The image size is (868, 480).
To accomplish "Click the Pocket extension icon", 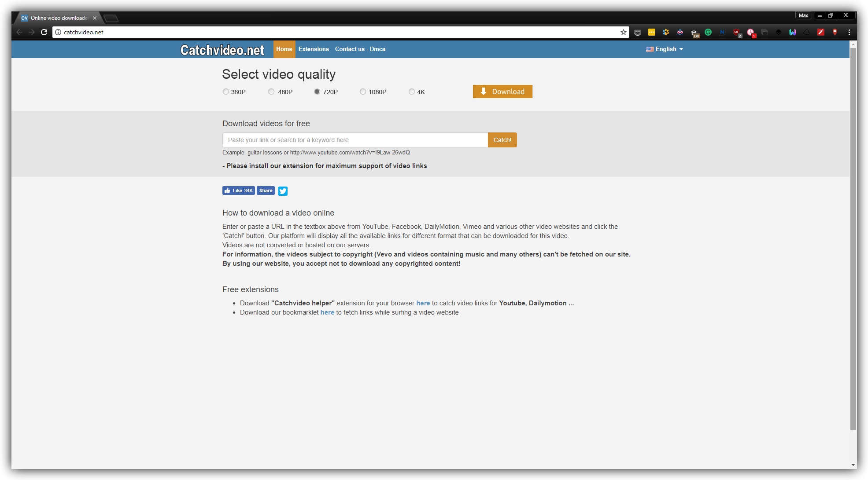I will (x=637, y=32).
